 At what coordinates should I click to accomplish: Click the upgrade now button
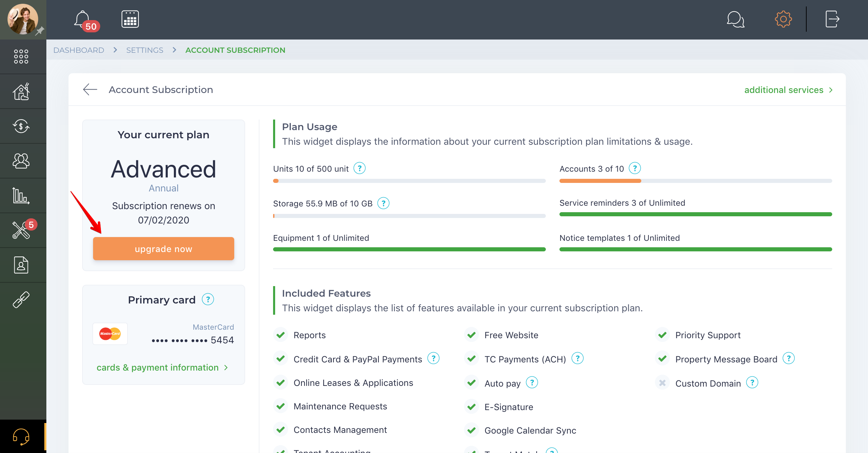tap(163, 249)
